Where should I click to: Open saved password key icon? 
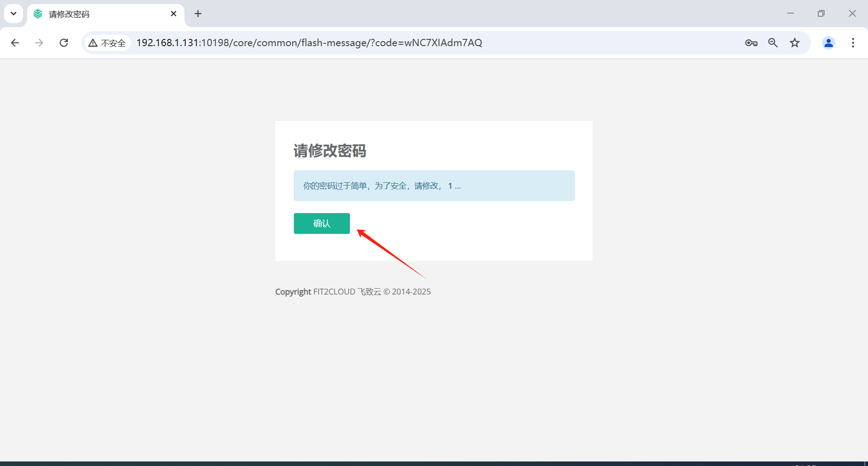click(x=751, y=43)
